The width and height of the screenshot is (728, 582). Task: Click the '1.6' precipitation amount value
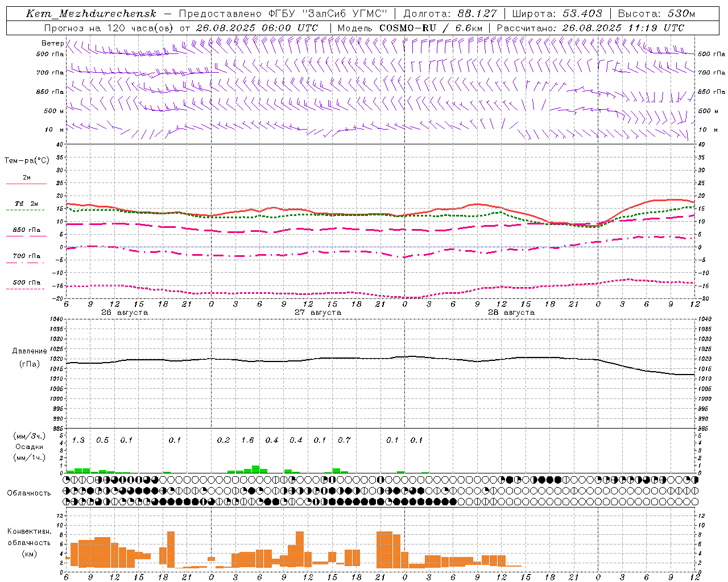pyautogui.click(x=247, y=440)
